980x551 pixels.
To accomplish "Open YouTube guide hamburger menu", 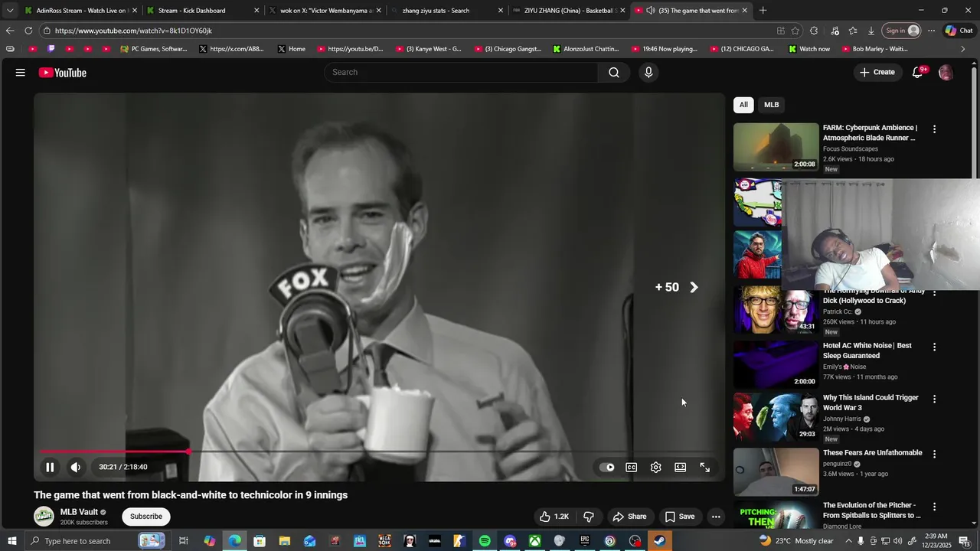I will [x=21, y=72].
